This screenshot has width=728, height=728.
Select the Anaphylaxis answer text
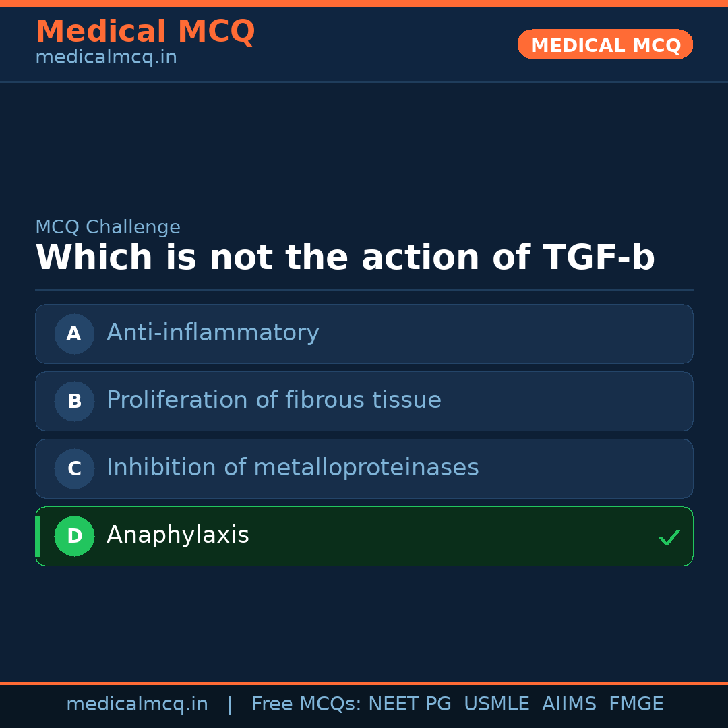(178, 535)
